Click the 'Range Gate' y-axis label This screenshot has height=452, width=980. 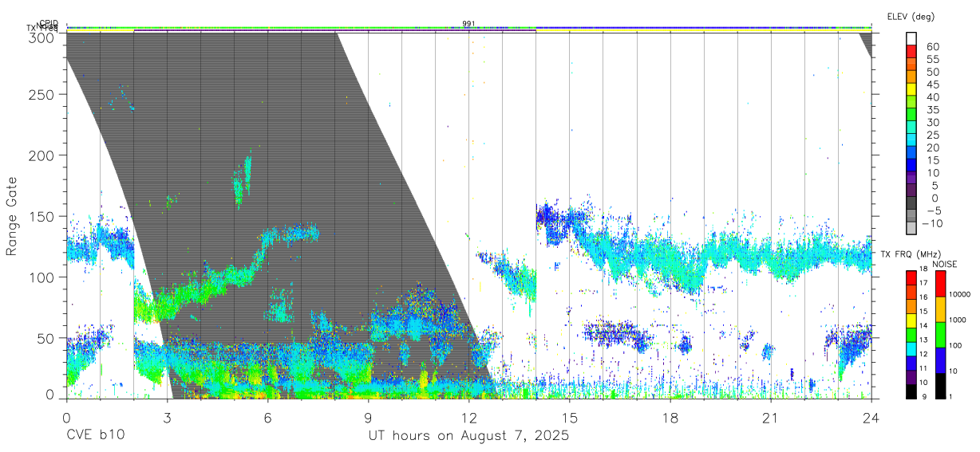point(12,217)
